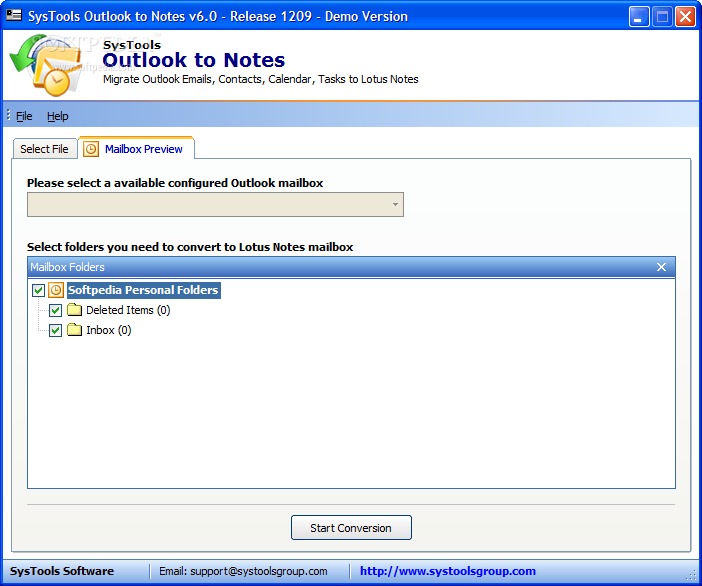The image size is (702, 586).
Task: Open the configured Outlook mailbox dropdown
Action: [x=215, y=205]
